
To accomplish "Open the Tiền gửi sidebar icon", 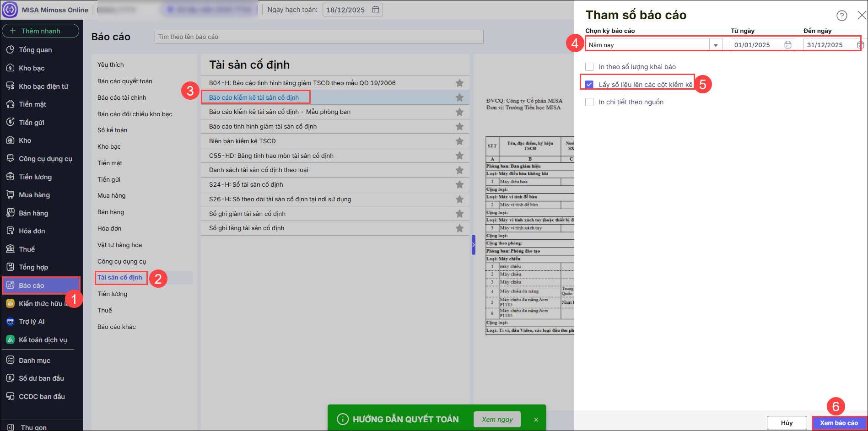I will 10,122.
